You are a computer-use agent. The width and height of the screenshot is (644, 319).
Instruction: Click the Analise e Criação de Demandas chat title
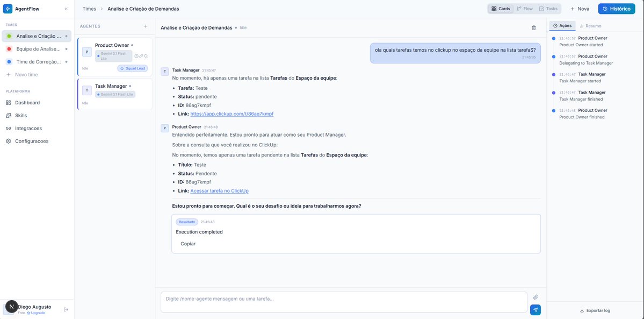(197, 27)
